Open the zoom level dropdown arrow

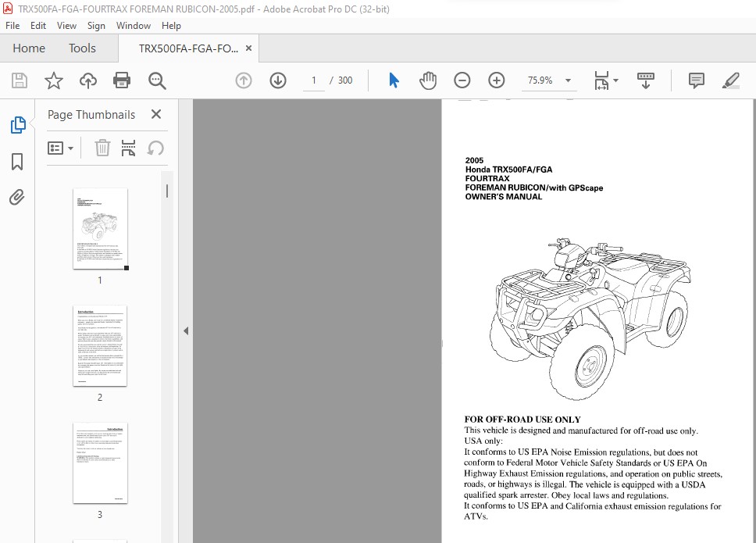pos(568,80)
